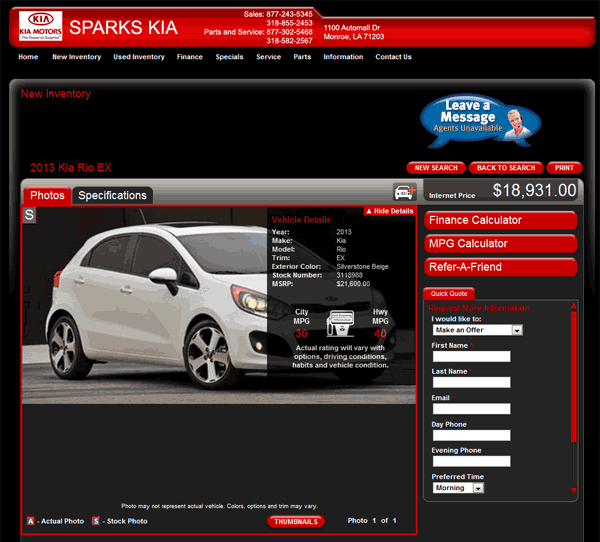Click the Hwy MPG value 40
This screenshot has height=542, width=600.
coord(380,333)
